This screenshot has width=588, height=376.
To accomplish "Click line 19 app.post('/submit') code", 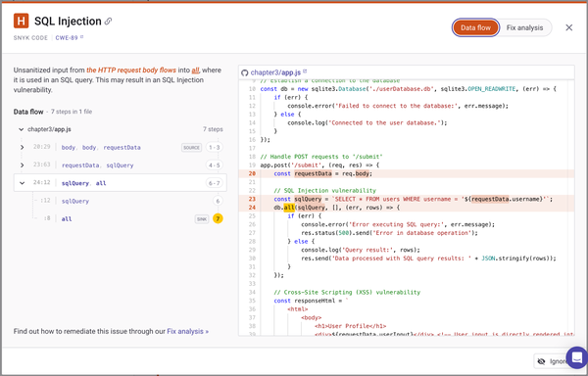I will pyautogui.click(x=319, y=165).
